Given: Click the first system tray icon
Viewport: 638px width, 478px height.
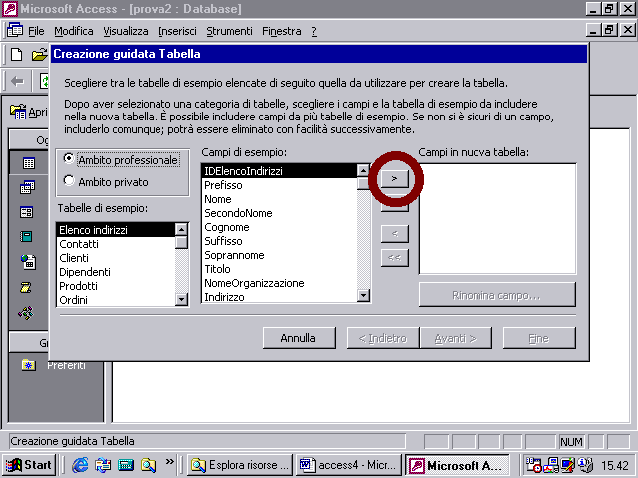Looking at the screenshot, I should tap(533, 465).
